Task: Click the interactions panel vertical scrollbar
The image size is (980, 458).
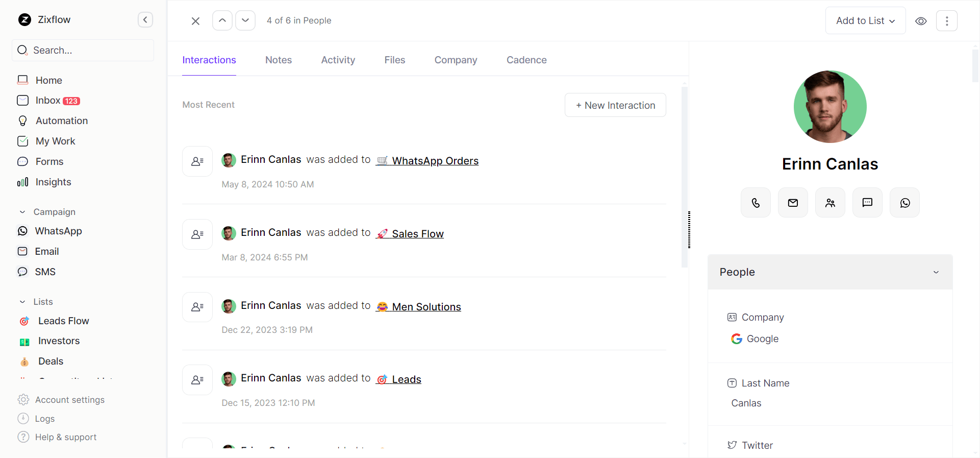Action: (685, 177)
